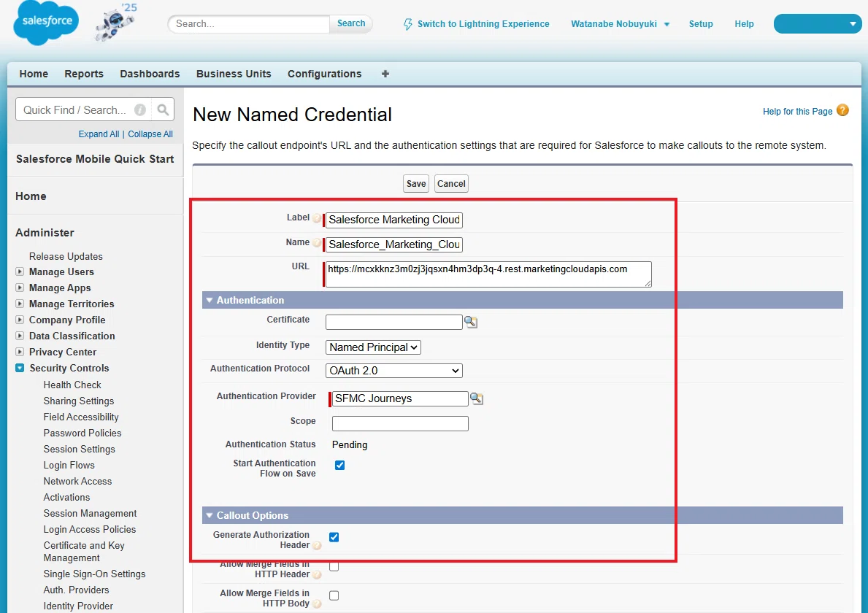
Task: Click the Lightning bolt icon
Action: (408, 24)
